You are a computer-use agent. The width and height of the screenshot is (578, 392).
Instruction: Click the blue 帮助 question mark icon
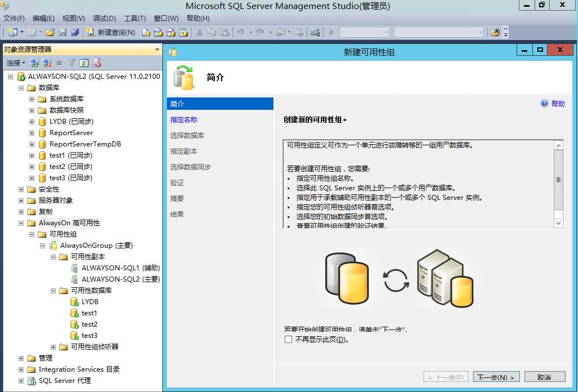544,104
